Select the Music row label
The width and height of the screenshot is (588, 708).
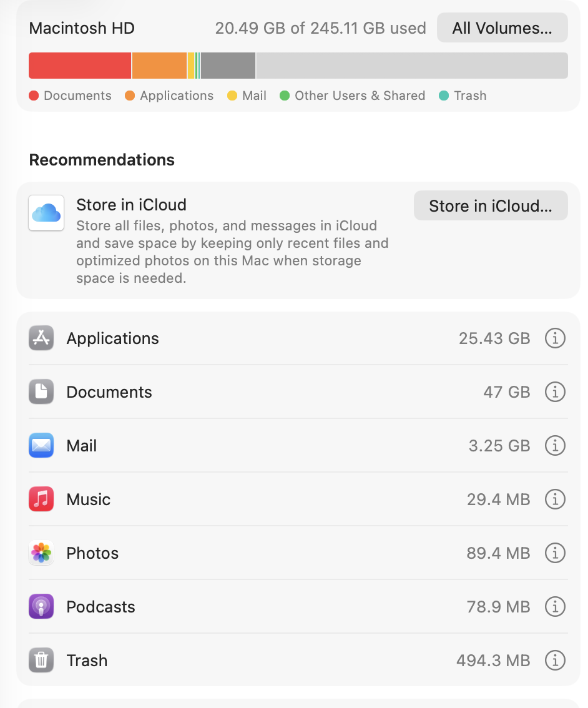(89, 499)
